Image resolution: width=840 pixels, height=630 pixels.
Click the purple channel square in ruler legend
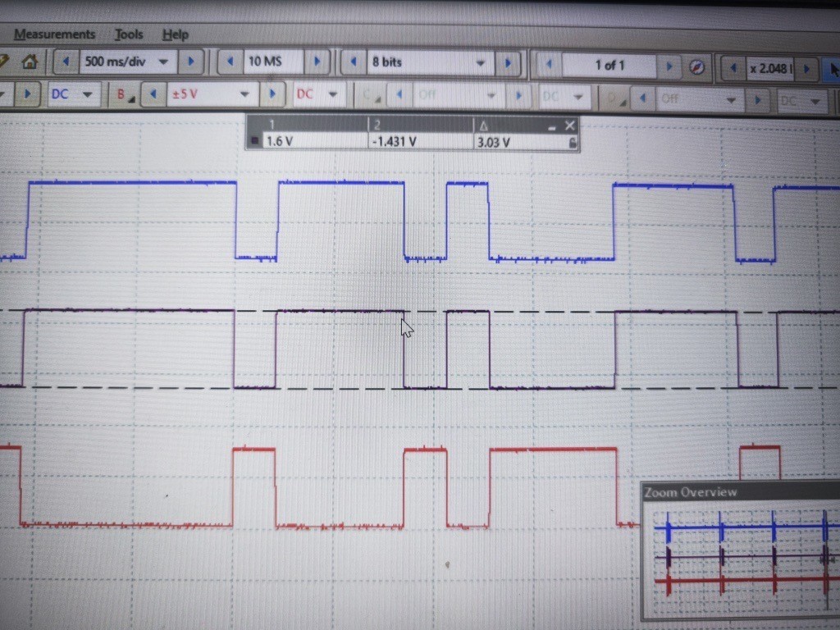pyautogui.click(x=255, y=141)
